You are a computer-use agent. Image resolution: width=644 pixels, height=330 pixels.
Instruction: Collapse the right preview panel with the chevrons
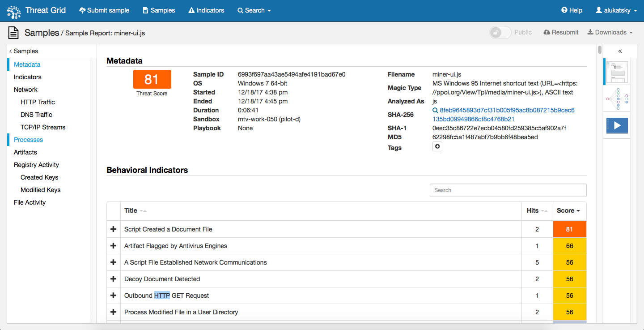click(x=620, y=51)
